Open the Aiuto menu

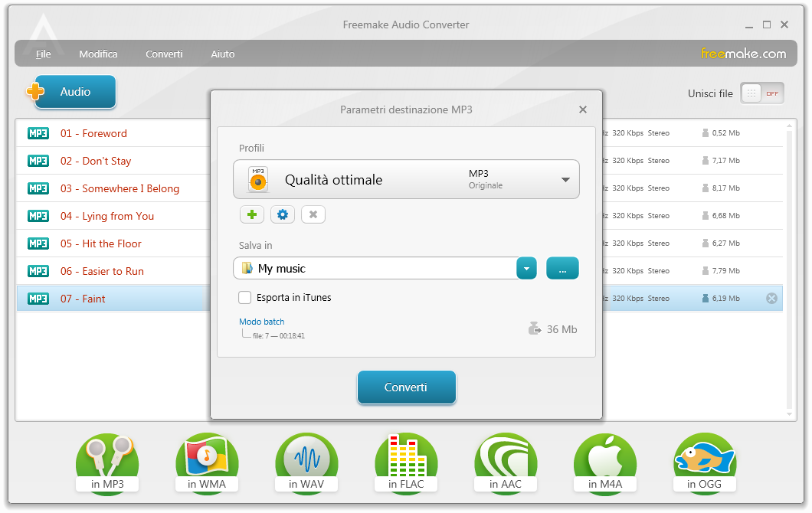pyautogui.click(x=223, y=54)
